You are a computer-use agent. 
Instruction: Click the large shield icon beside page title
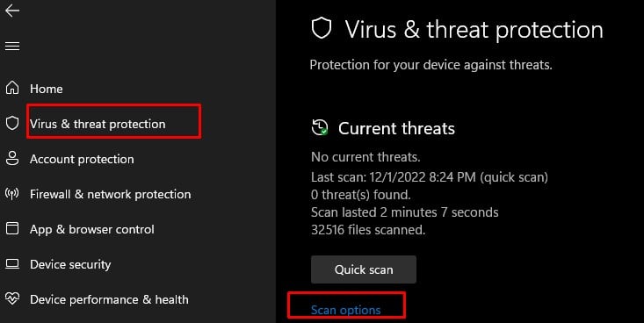[322, 29]
